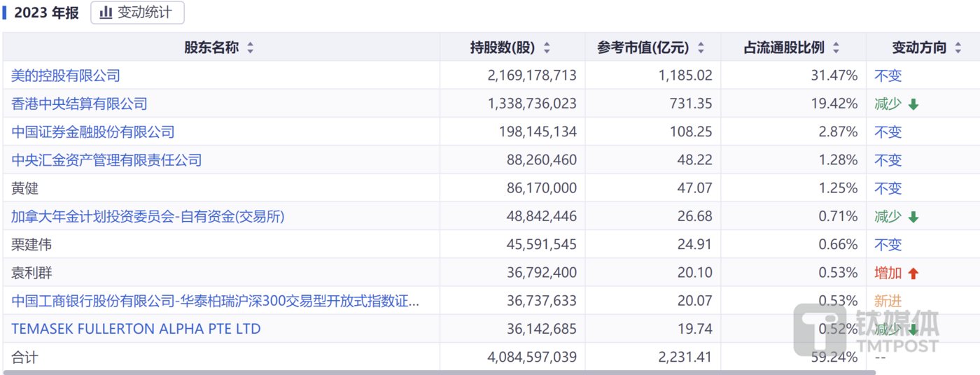This screenshot has height=375, width=980.
Task: Click 增加 status in 袁利群 row
Action: 888,273
